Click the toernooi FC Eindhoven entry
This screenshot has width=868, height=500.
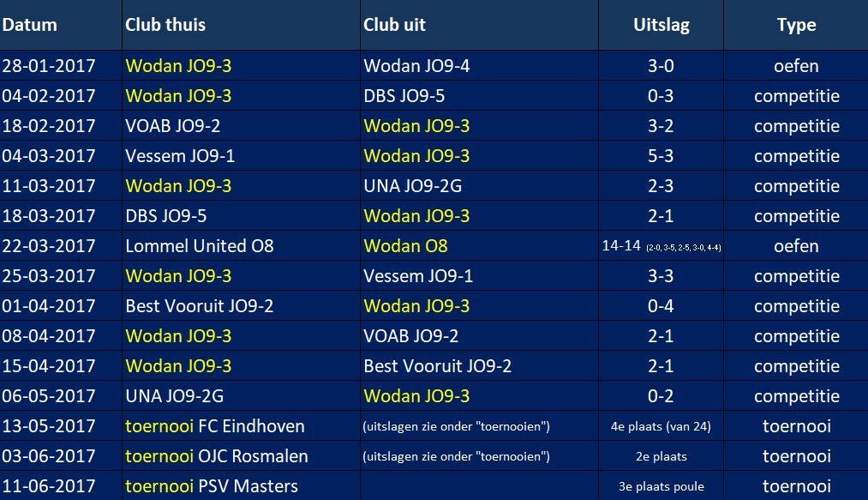[215, 426]
